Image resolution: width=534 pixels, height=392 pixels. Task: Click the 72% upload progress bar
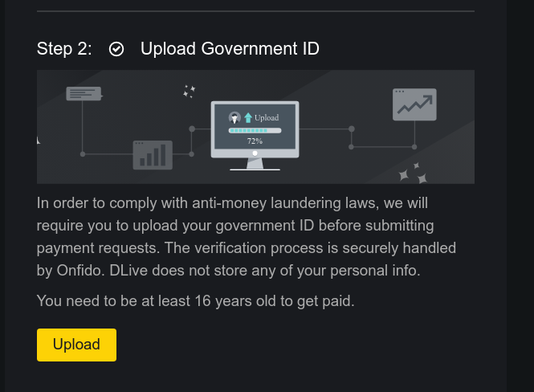click(255, 130)
